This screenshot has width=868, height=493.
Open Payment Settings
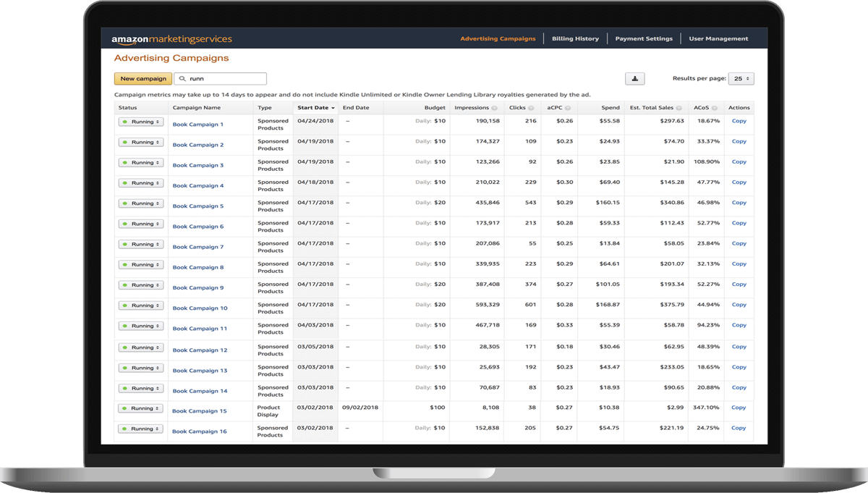point(644,38)
